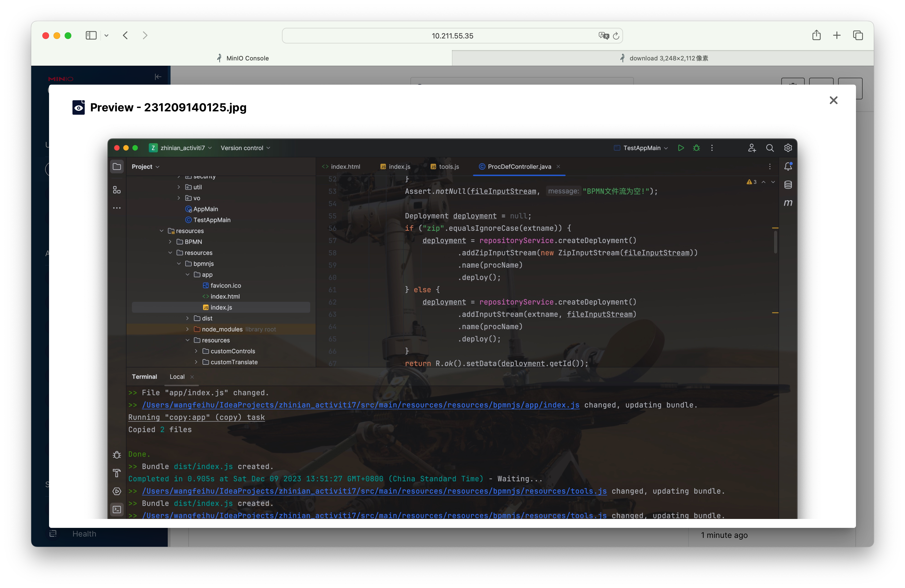Select TestAppMain in the project tree

[208, 220]
